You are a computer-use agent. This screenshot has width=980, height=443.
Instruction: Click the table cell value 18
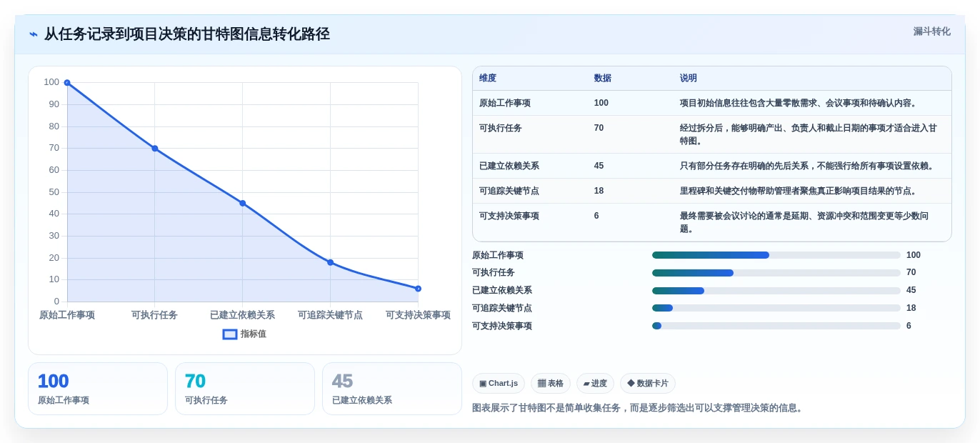pos(599,191)
